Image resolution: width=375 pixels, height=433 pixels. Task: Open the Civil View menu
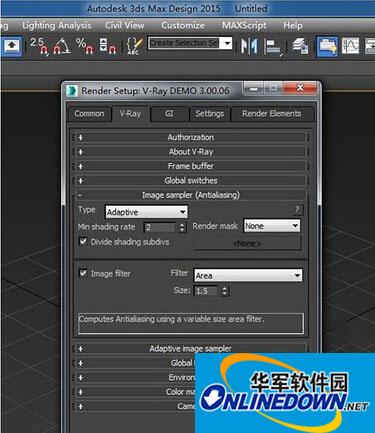pyautogui.click(x=125, y=25)
